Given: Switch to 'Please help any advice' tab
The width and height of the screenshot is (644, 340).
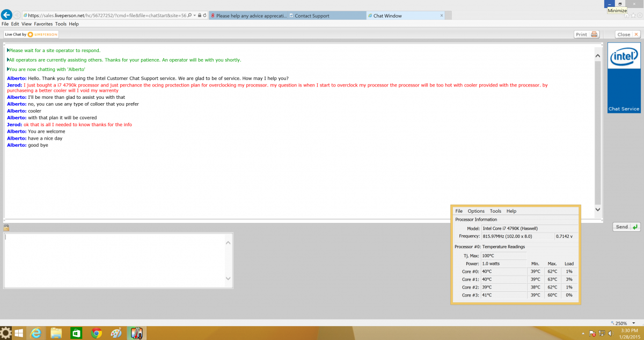Looking at the screenshot, I should 248,16.
